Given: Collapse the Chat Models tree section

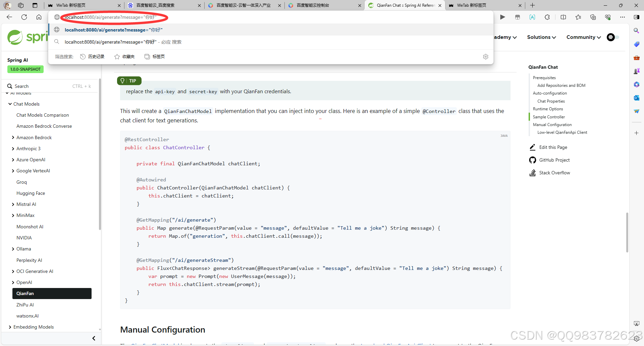Looking at the screenshot, I should (x=10, y=104).
